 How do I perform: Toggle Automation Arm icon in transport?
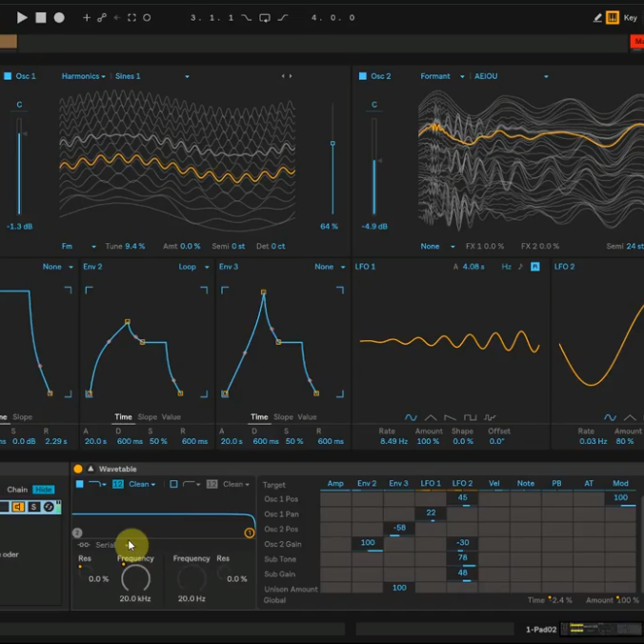[101, 18]
